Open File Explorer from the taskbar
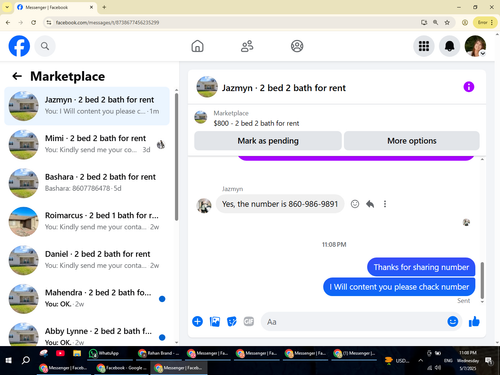Viewport: 500px width, 375px height. 77,353
